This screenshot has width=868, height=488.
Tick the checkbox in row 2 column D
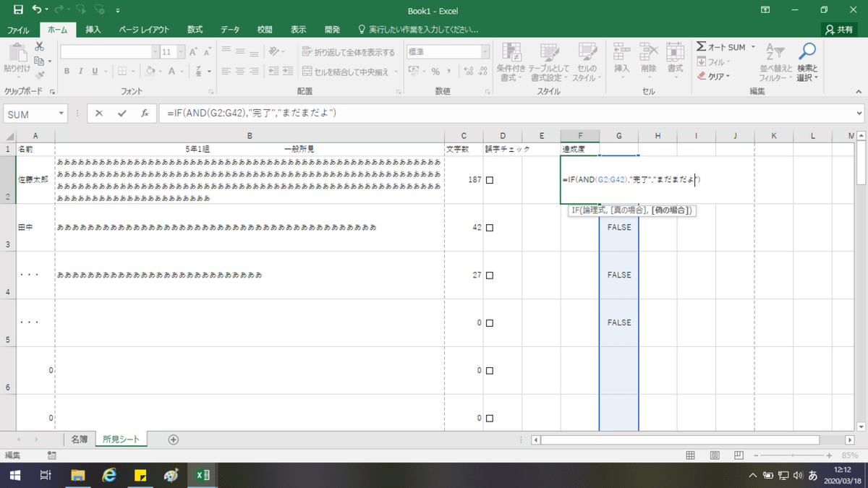pyautogui.click(x=490, y=180)
